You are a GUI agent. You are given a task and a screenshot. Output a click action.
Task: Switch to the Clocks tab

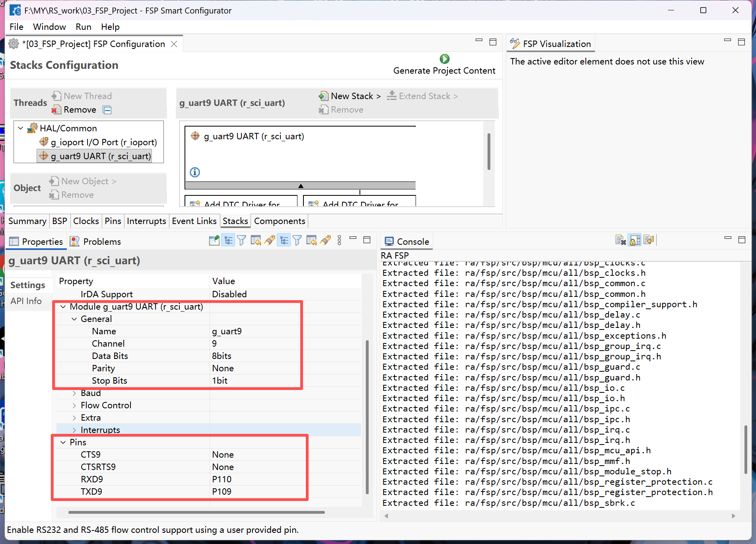click(86, 221)
